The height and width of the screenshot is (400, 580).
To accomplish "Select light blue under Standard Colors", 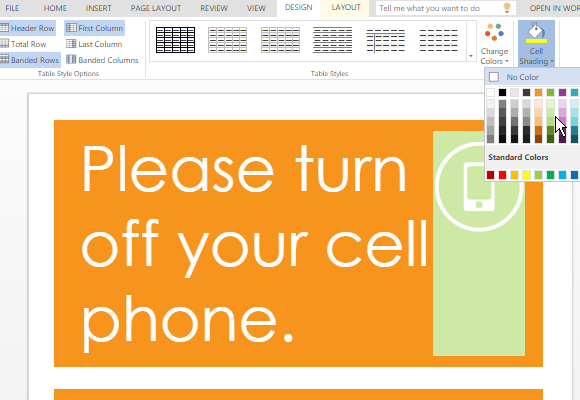I will pyautogui.click(x=563, y=175).
